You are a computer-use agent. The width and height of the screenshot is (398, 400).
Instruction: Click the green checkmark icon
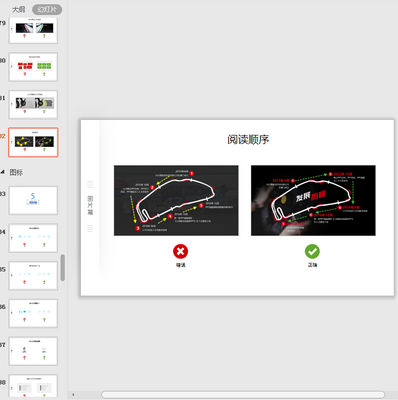(x=312, y=251)
